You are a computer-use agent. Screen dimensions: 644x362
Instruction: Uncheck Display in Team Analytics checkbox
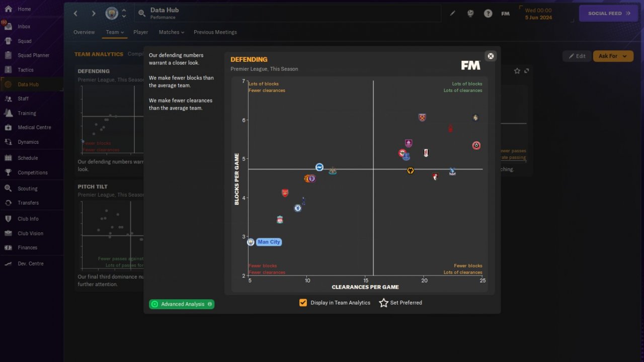point(303,303)
